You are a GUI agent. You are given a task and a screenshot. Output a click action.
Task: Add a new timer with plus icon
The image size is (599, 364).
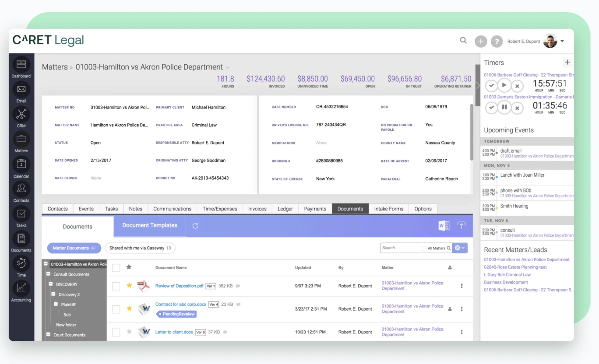pos(567,62)
